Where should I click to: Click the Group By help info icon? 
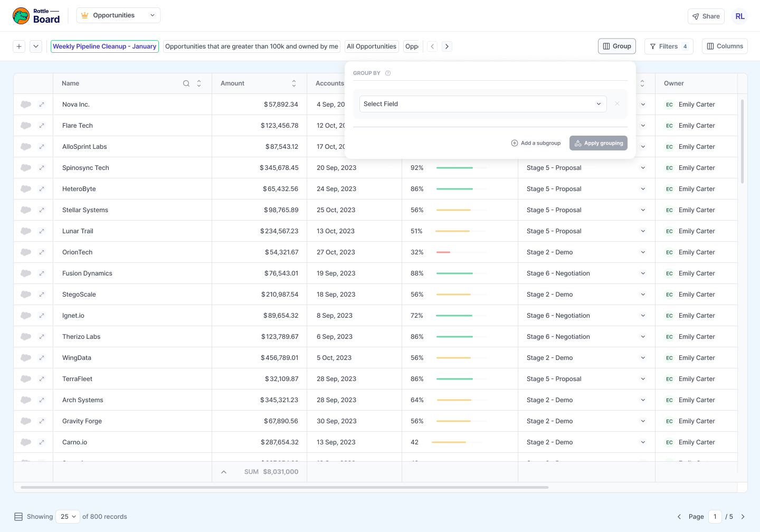point(388,73)
